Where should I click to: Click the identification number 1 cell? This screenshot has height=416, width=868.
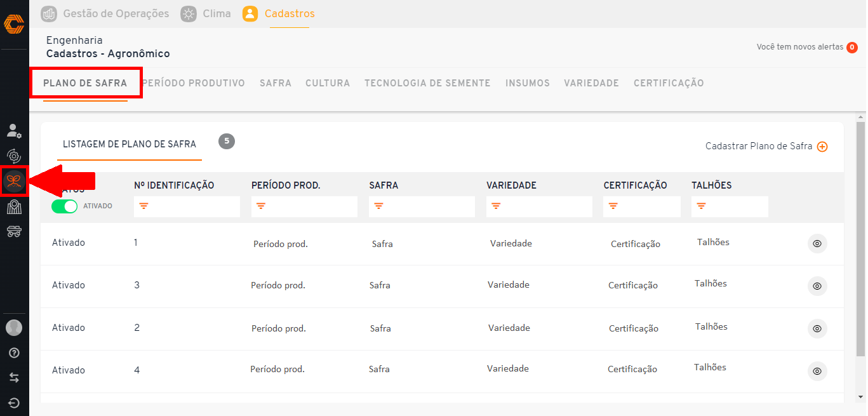tap(136, 242)
